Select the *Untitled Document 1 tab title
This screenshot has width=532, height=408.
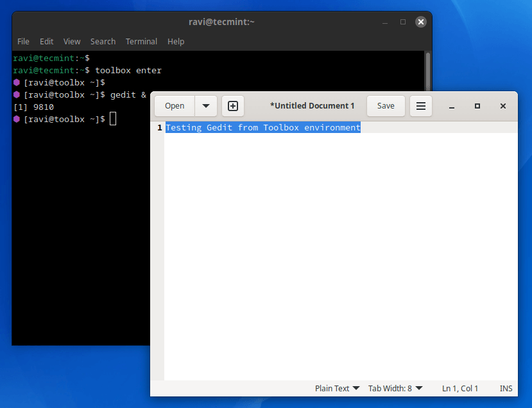(x=313, y=105)
